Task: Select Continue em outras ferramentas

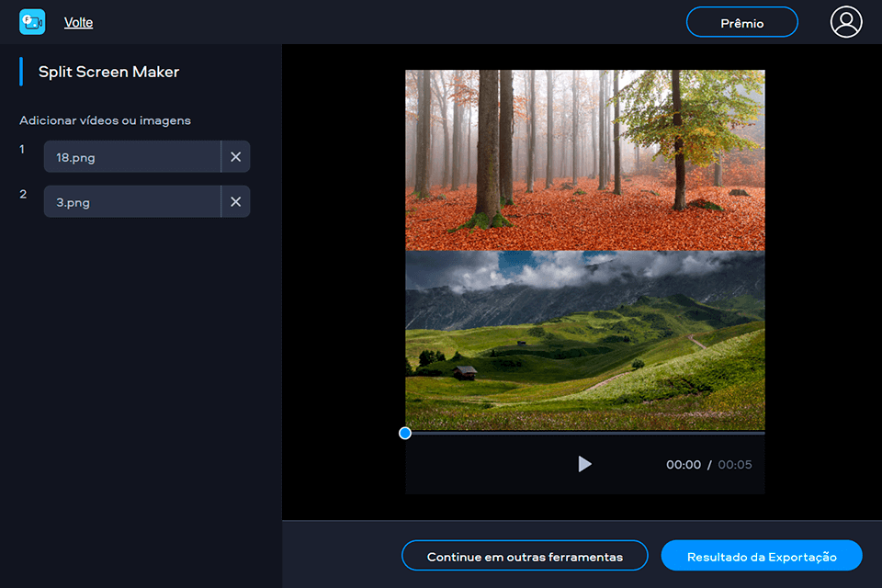Action: tap(525, 556)
